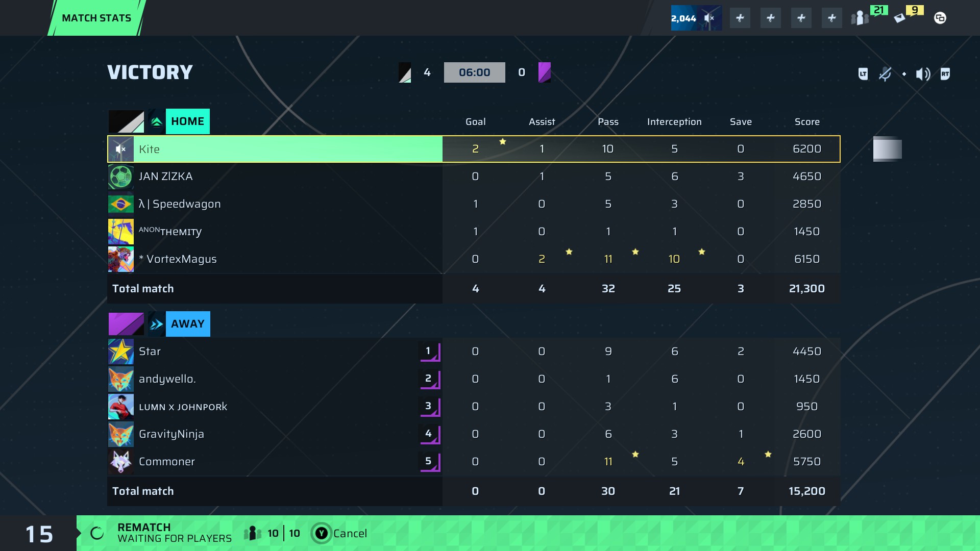The width and height of the screenshot is (980, 551).
Task: Click the 15 countdown number
Action: [39, 534]
